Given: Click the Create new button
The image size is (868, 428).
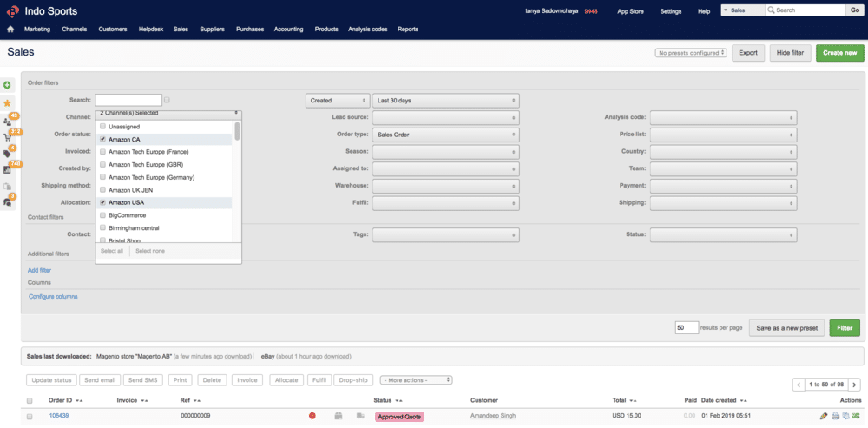Looking at the screenshot, I should point(838,53).
